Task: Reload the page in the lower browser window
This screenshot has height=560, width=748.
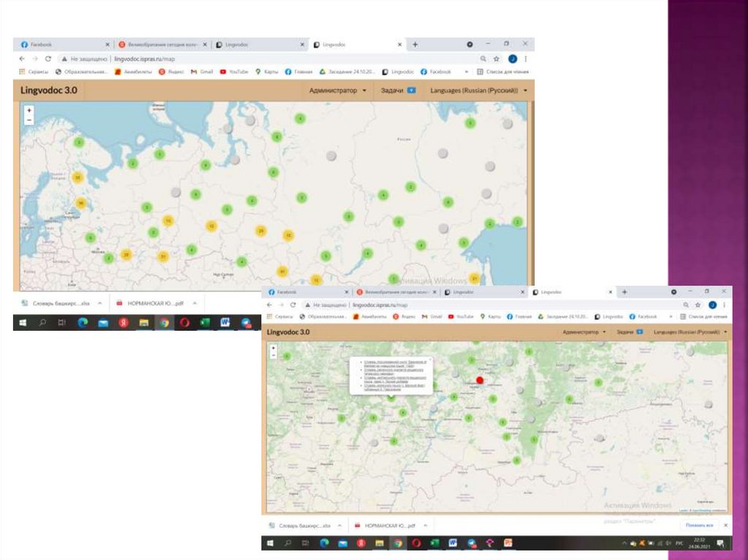Action: [x=293, y=304]
